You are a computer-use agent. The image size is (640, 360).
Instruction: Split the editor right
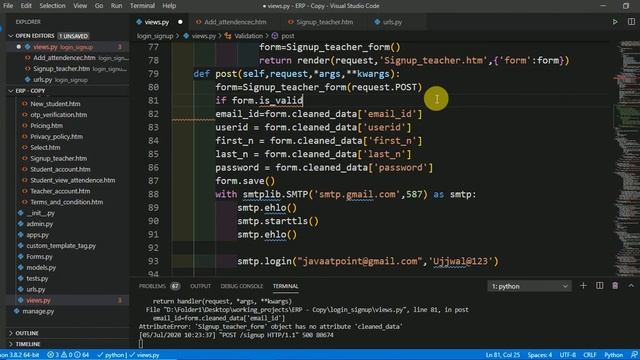[631, 22]
